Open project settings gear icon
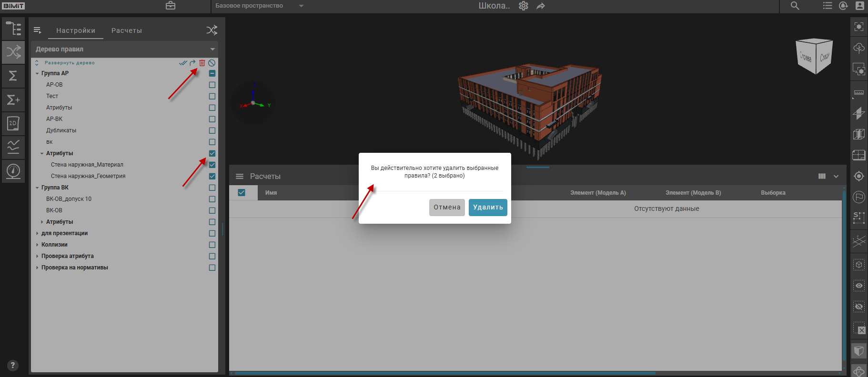Viewport: 868px width, 377px height. (524, 6)
